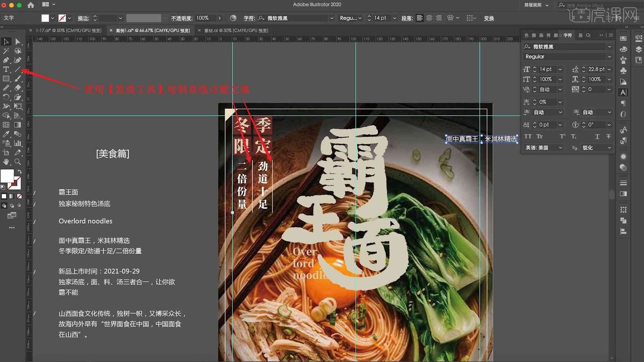Click the Home icon in top bar
This screenshot has height=362, width=644.
(31, 5)
